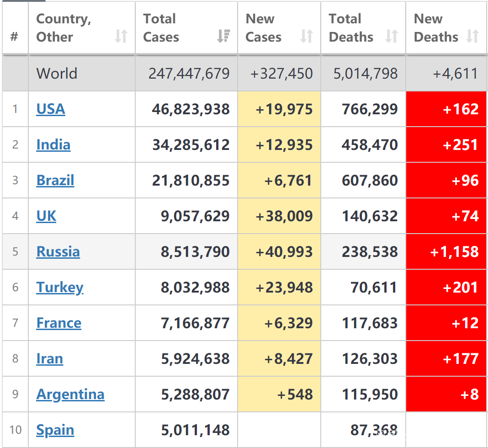Viewport: 488px width, 448px height.
Task: Follow the Brazil link
Action: point(55,181)
